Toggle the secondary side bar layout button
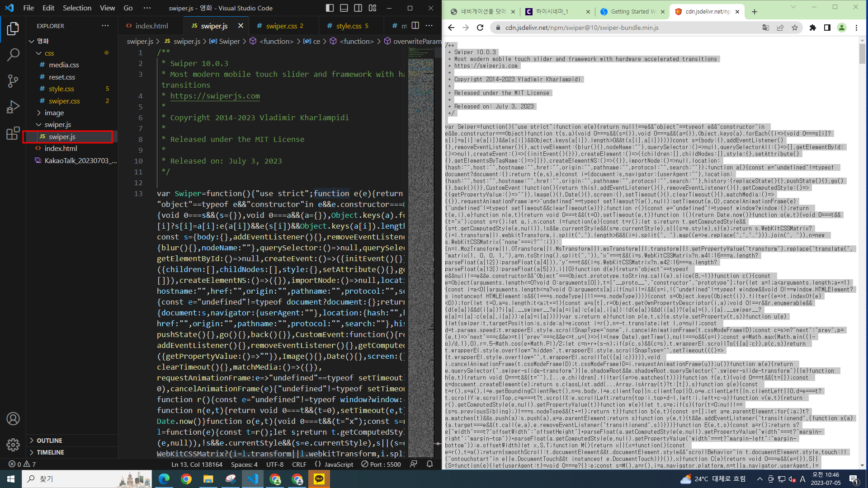The width and height of the screenshot is (868, 488). tap(358, 8)
